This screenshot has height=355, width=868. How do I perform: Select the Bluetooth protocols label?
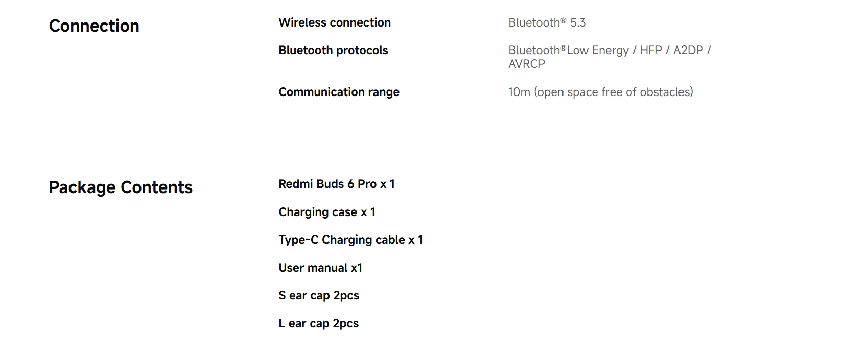tap(333, 51)
